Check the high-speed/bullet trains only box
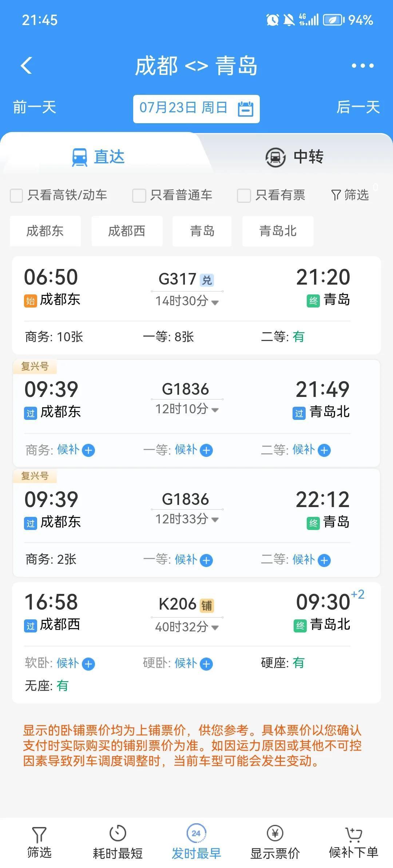 tap(16, 196)
